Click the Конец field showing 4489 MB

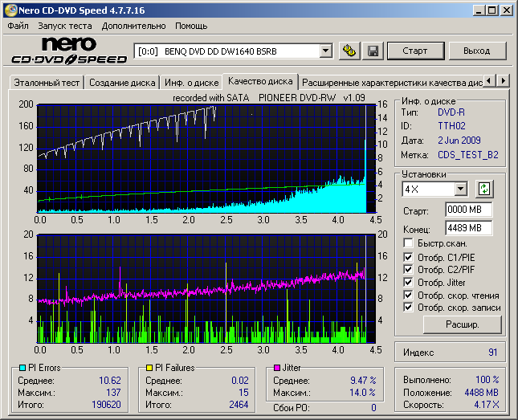[468, 228]
